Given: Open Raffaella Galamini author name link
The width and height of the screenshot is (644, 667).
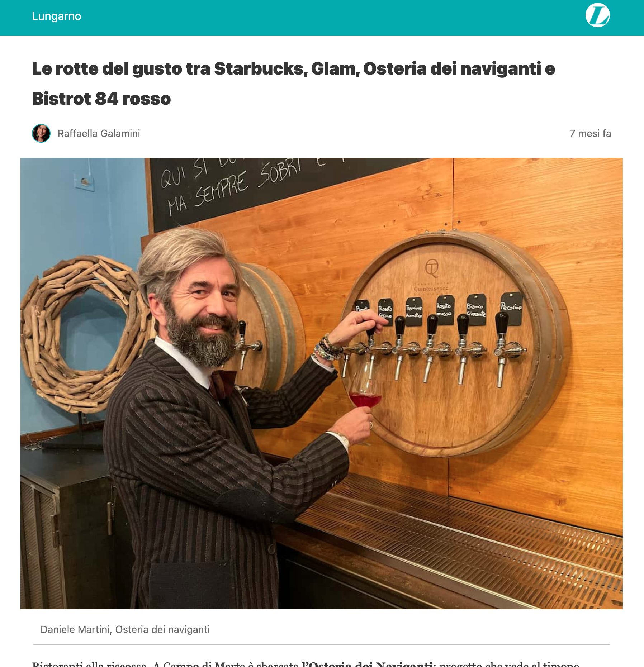Looking at the screenshot, I should (x=99, y=133).
